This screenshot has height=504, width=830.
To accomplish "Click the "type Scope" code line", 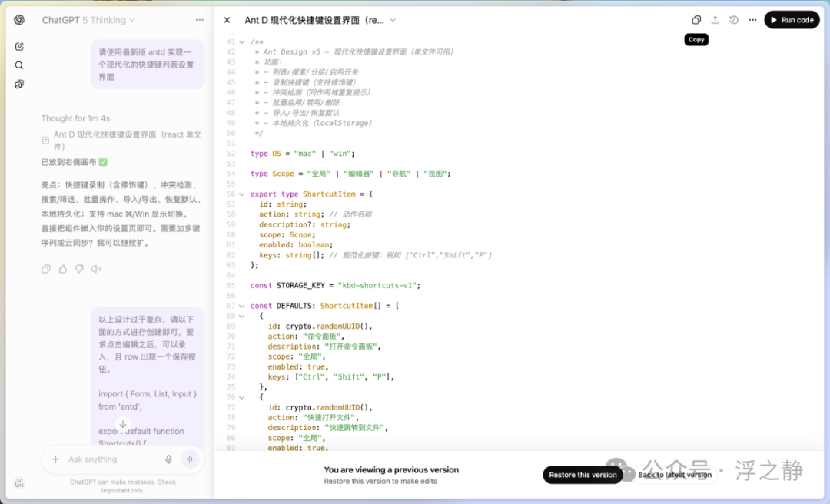I will 350,174.
